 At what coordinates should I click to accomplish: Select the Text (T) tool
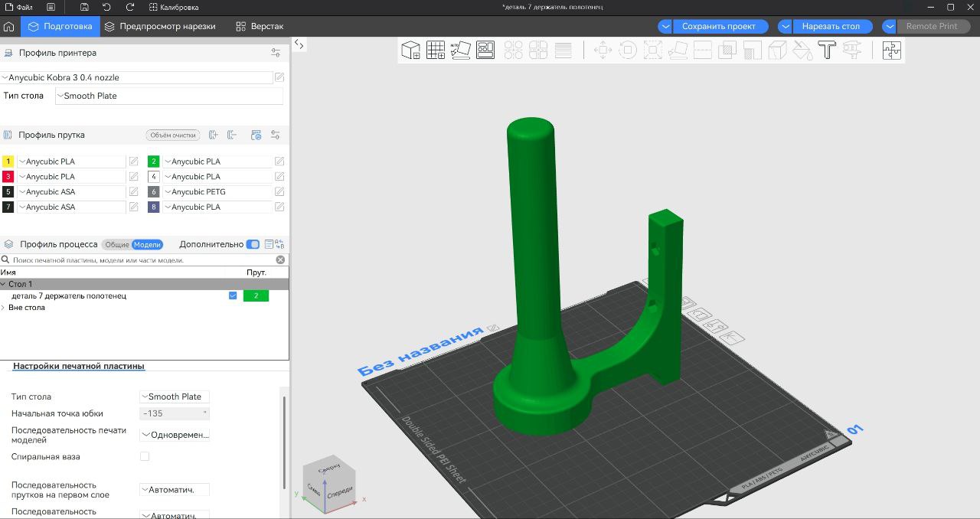click(x=826, y=51)
